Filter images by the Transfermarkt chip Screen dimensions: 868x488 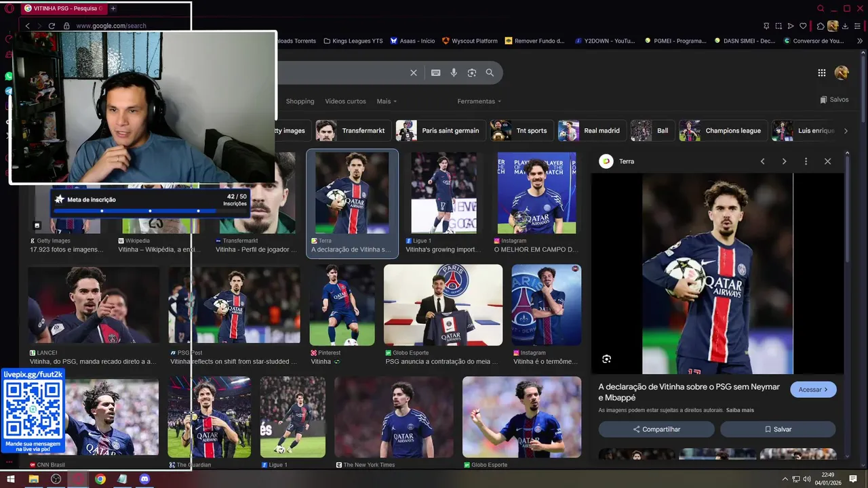pyautogui.click(x=353, y=131)
